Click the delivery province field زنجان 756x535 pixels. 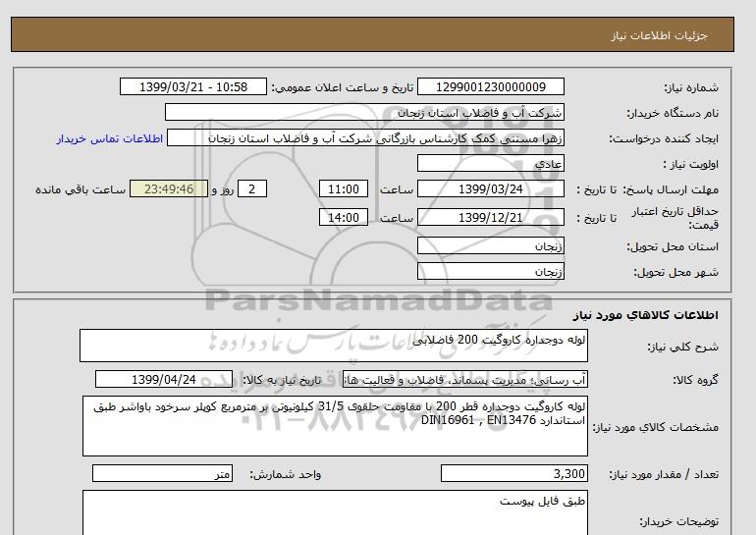[x=490, y=245]
